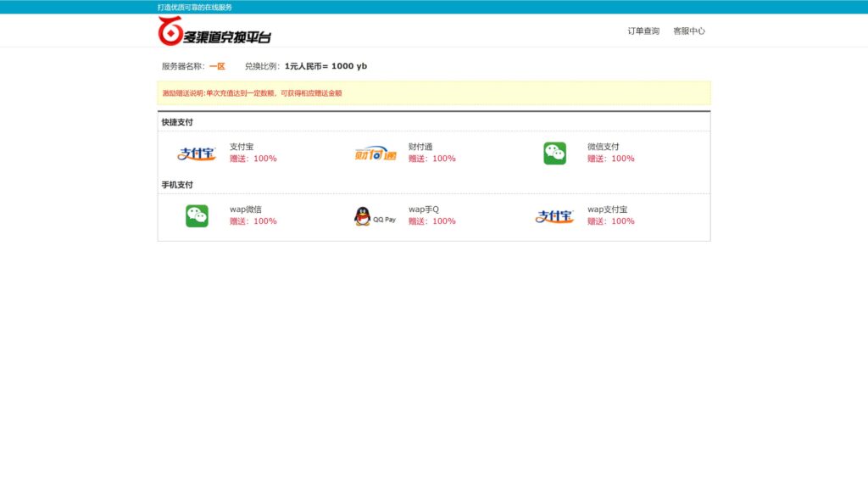Click 赠送：100% under wap微信
868x486 pixels.
coord(253,221)
